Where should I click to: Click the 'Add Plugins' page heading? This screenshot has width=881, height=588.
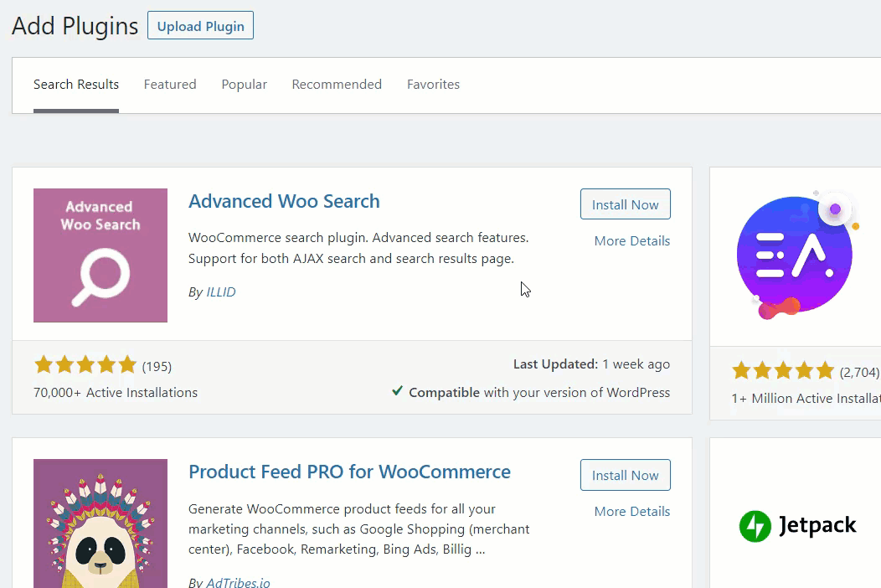pos(75,26)
